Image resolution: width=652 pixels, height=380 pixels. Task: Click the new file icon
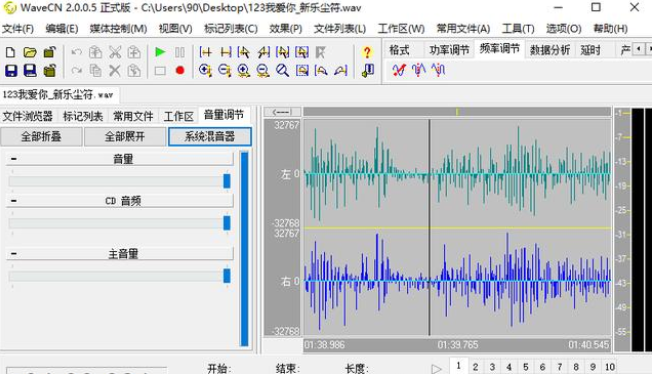(10, 52)
